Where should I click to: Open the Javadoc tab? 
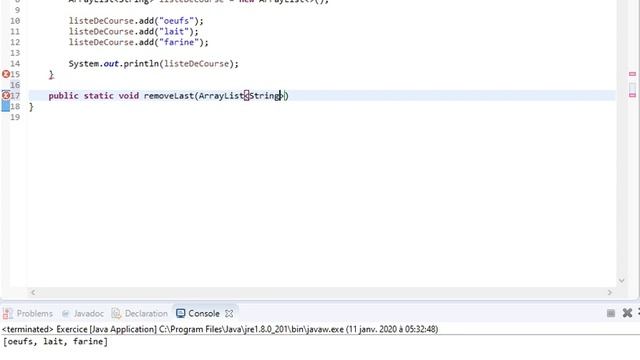[83, 313]
